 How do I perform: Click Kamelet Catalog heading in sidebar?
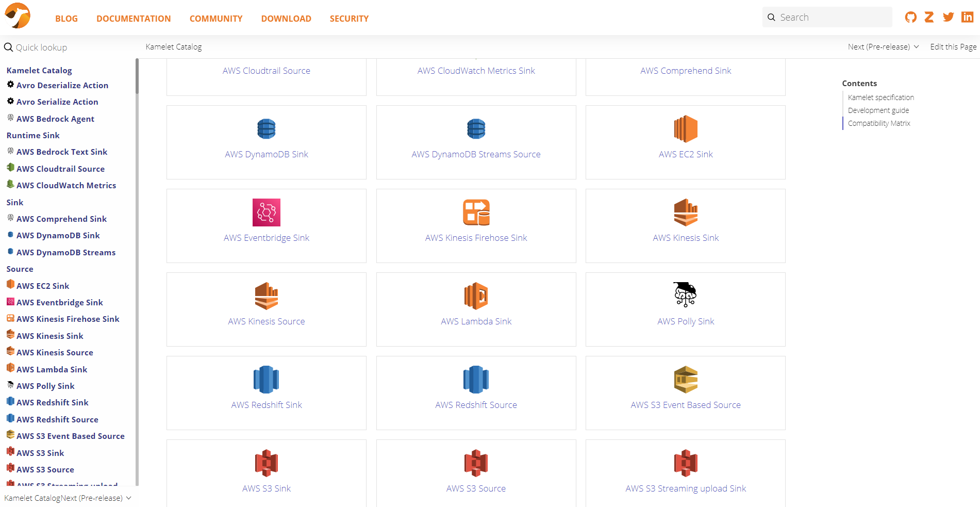(x=39, y=70)
